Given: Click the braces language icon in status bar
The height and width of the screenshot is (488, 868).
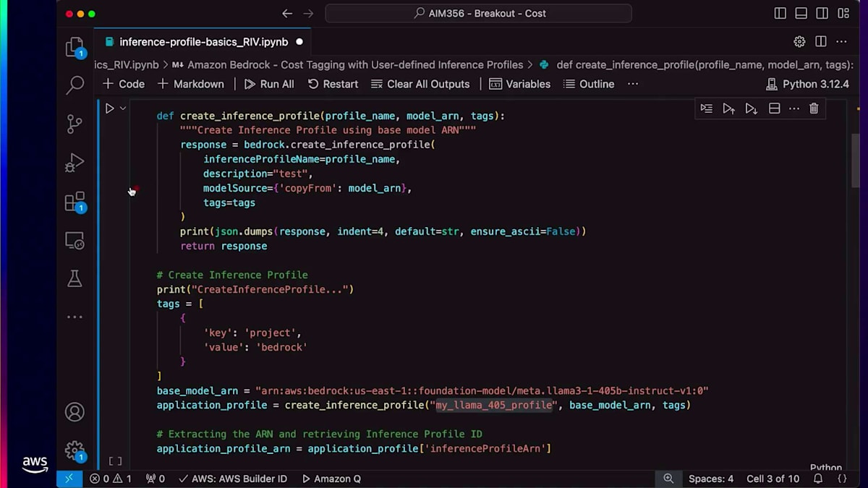Looking at the screenshot, I should pyautogui.click(x=842, y=479).
